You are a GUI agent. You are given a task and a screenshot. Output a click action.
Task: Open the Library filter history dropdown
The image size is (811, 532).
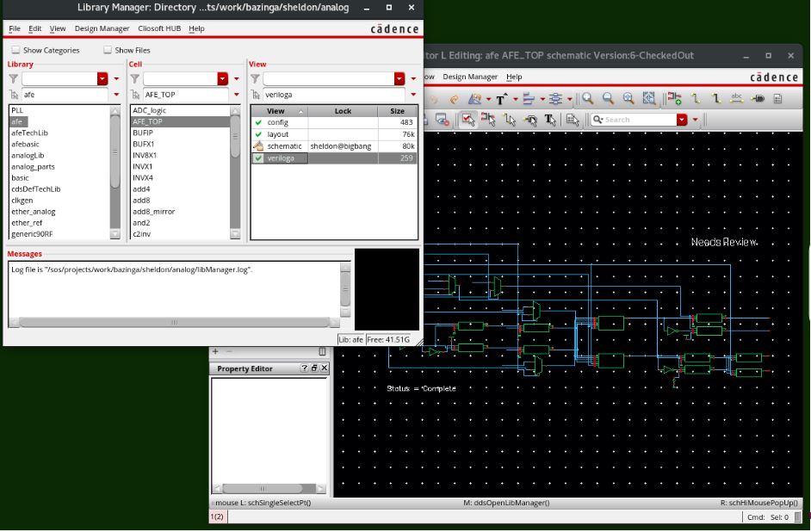pyautogui.click(x=102, y=78)
